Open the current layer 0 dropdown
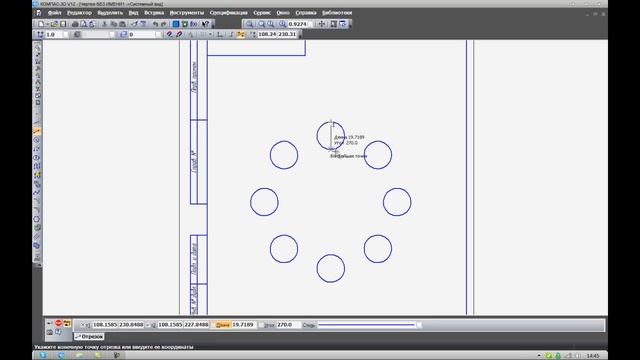 click(x=158, y=34)
